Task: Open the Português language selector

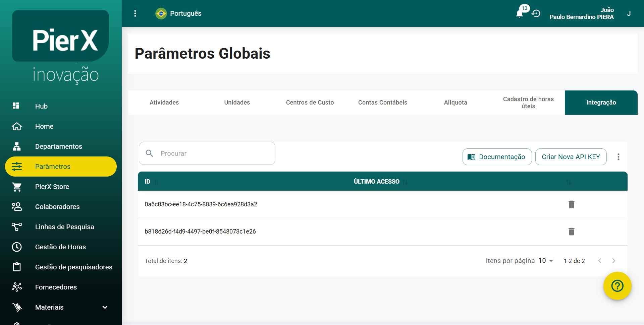Action: pos(178,13)
